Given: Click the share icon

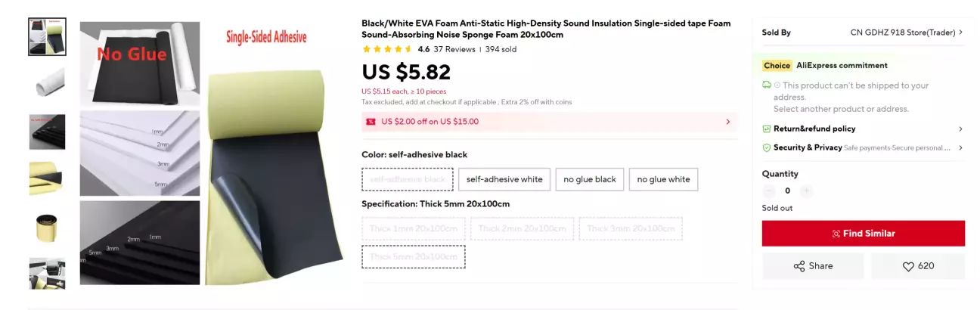Looking at the screenshot, I should [799, 266].
